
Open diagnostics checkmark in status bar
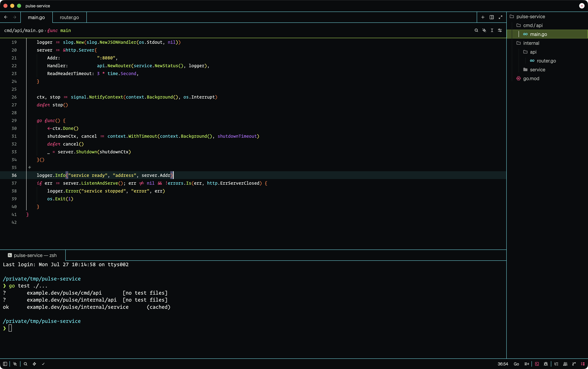43,364
